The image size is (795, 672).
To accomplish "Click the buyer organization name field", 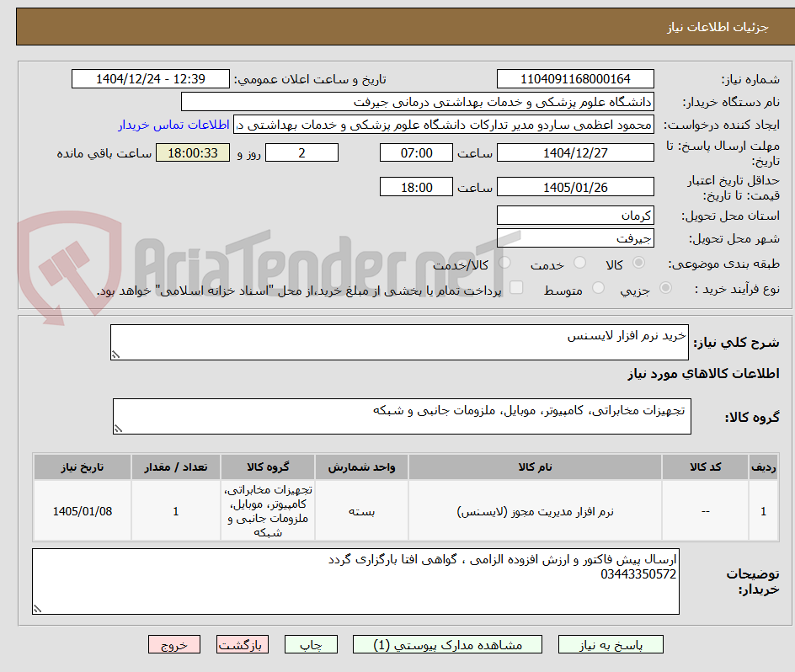I will pyautogui.click(x=417, y=102).
